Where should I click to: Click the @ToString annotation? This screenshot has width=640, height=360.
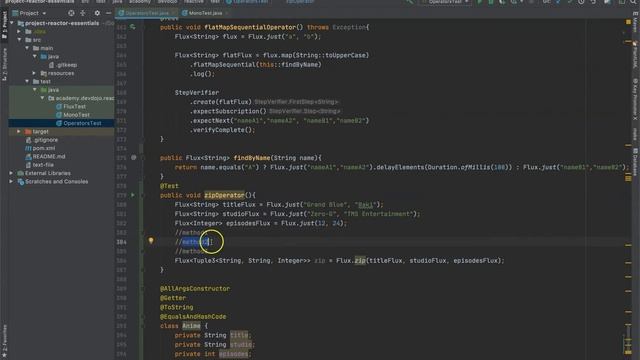point(176,307)
